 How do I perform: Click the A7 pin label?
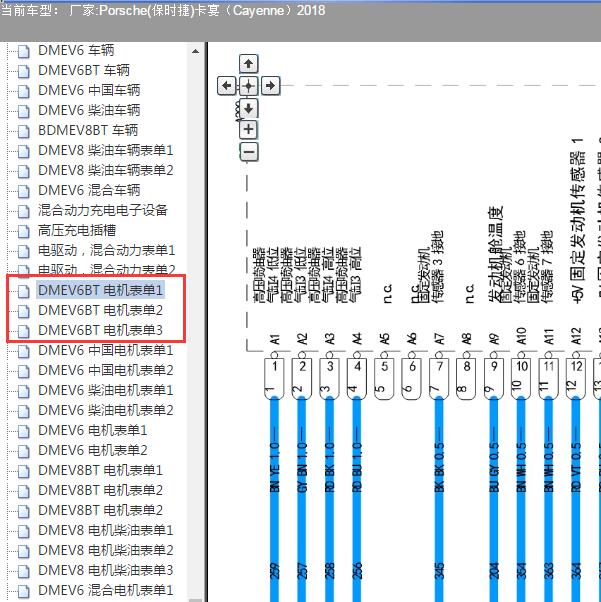[x=439, y=339]
